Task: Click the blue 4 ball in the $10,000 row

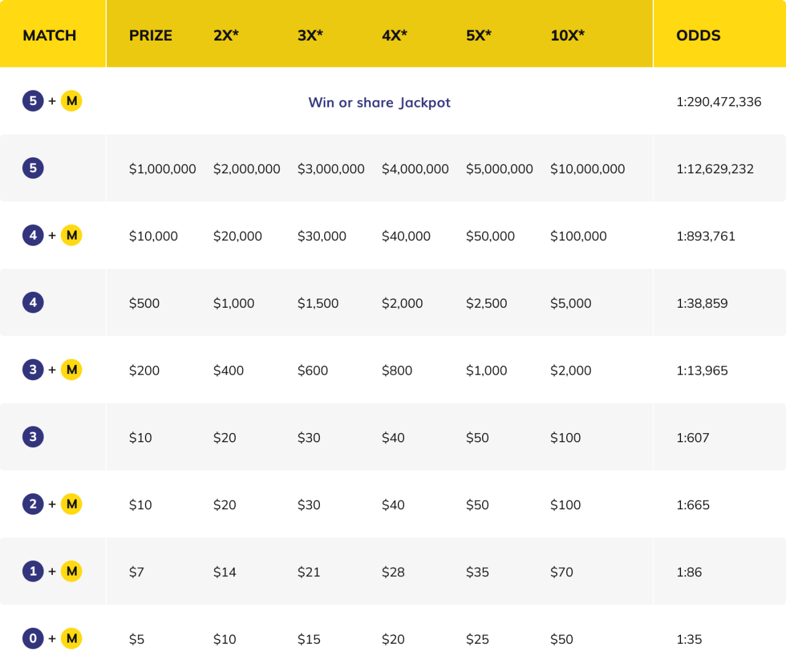Action: pos(33,235)
